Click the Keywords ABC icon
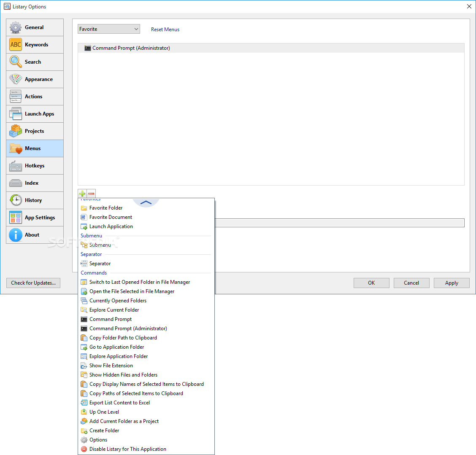476x455 pixels. (x=16, y=45)
